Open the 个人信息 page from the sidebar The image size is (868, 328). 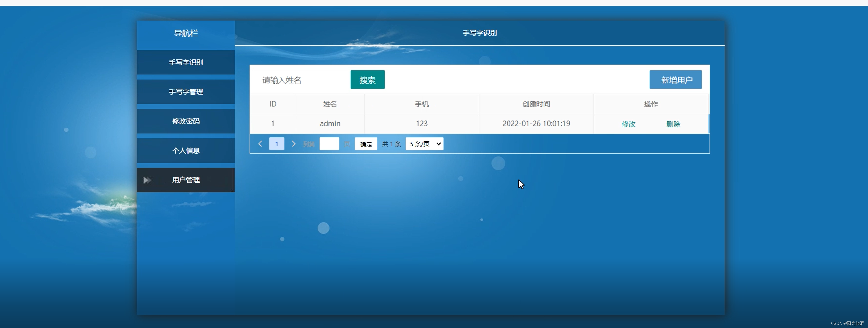[186, 151]
